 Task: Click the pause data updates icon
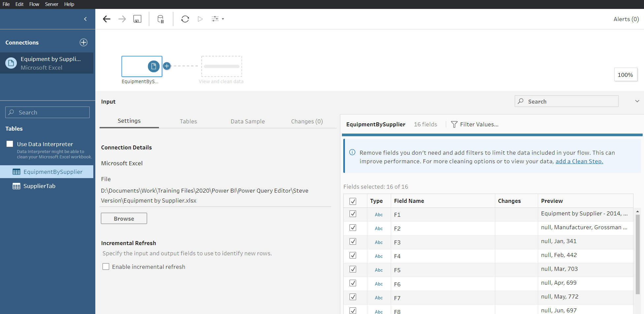pyautogui.click(x=161, y=19)
